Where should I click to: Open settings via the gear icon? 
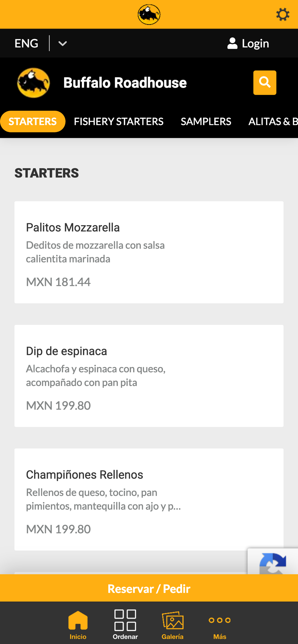point(283,14)
